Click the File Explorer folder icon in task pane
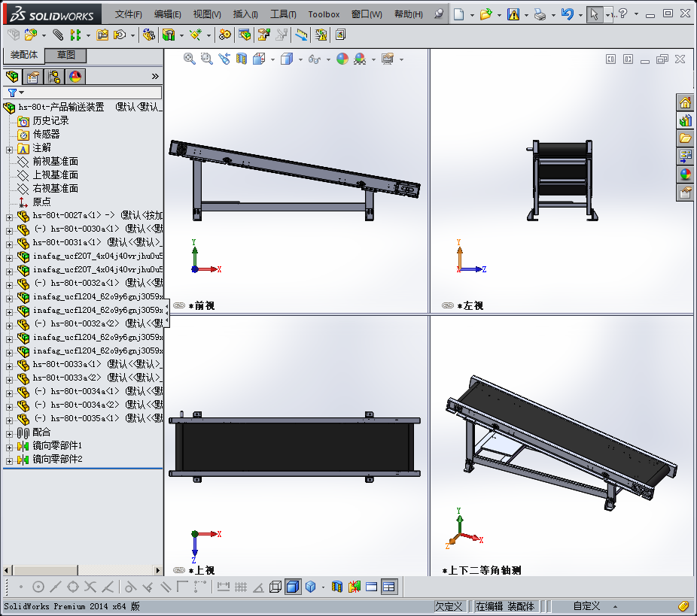Viewport: 697px width, 616px height. (x=685, y=138)
